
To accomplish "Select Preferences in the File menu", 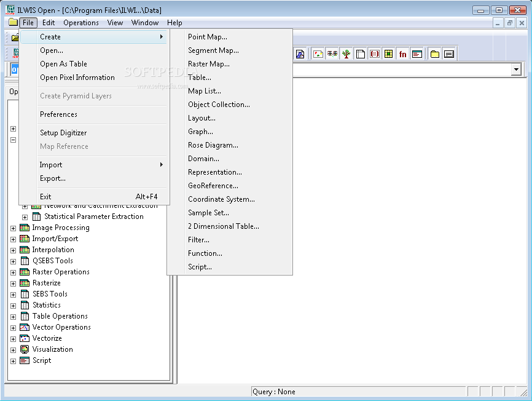I will (58, 114).
